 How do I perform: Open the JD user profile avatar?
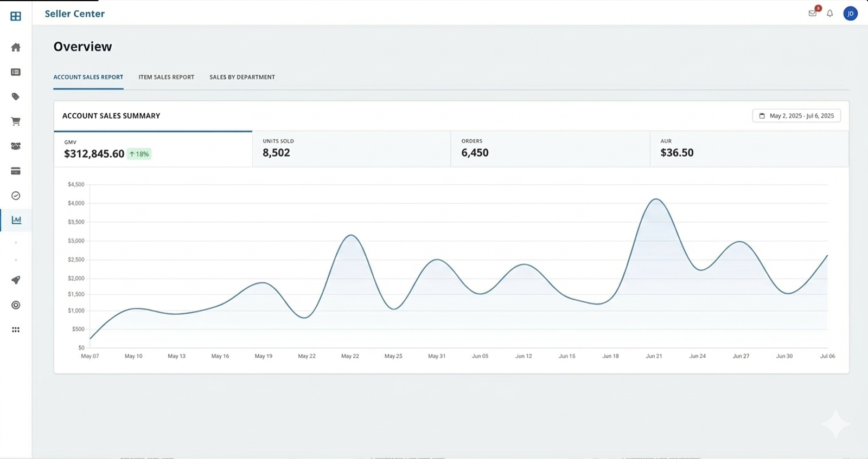point(850,14)
